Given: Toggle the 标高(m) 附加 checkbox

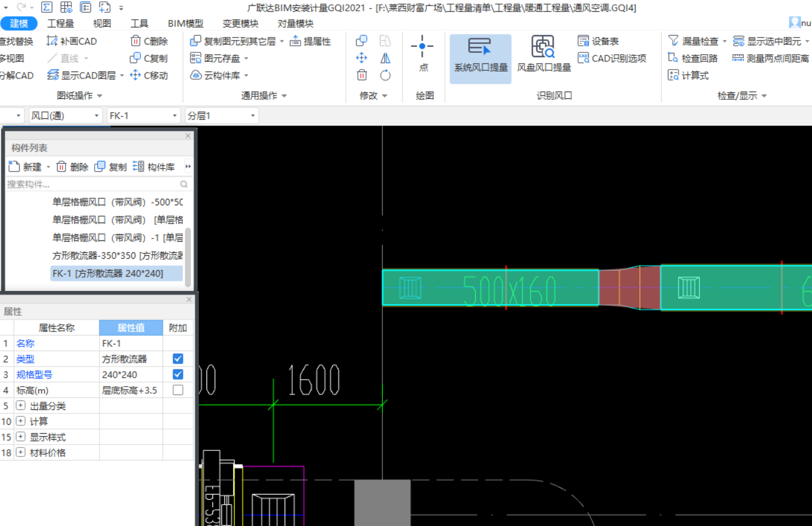Looking at the screenshot, I should point(177,390).
